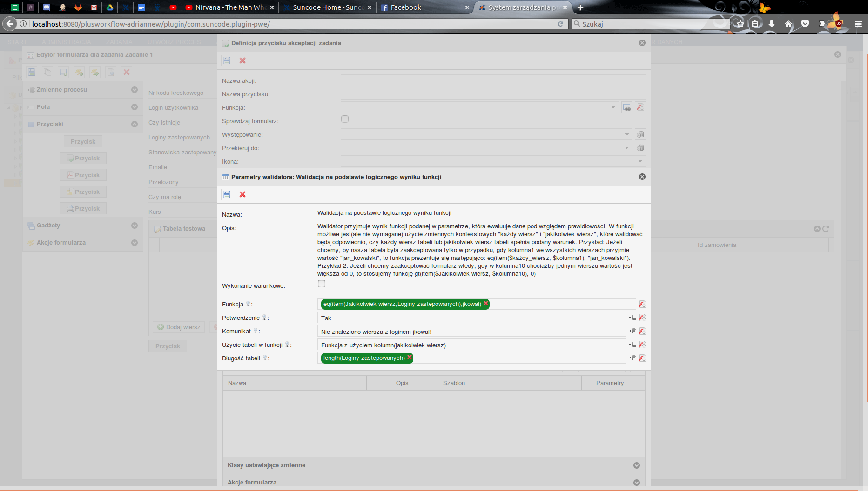Image resolution: width=868 pixels, height=491 pixels.
Task: Collapse the Zmienne procesu panel in the form editor
Action: 135,90
